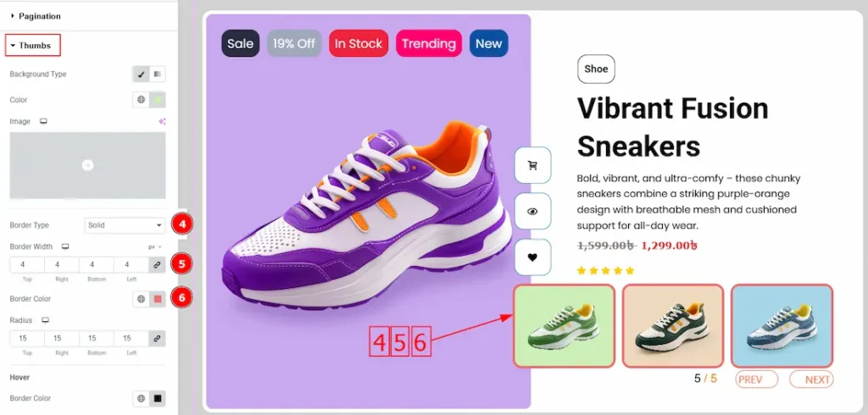Collapse the Thumbs section
Image resolution: width=868 pixels, height=415 pixels.
33,46
